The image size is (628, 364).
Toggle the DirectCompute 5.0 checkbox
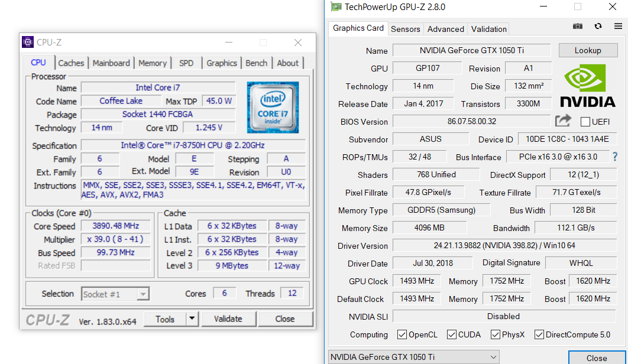click(539, 334)
